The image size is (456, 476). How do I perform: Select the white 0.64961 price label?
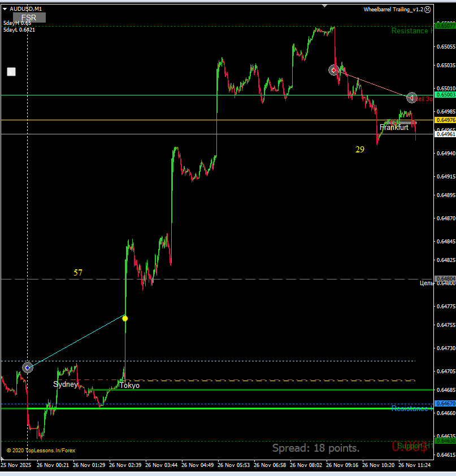point(445,134)
